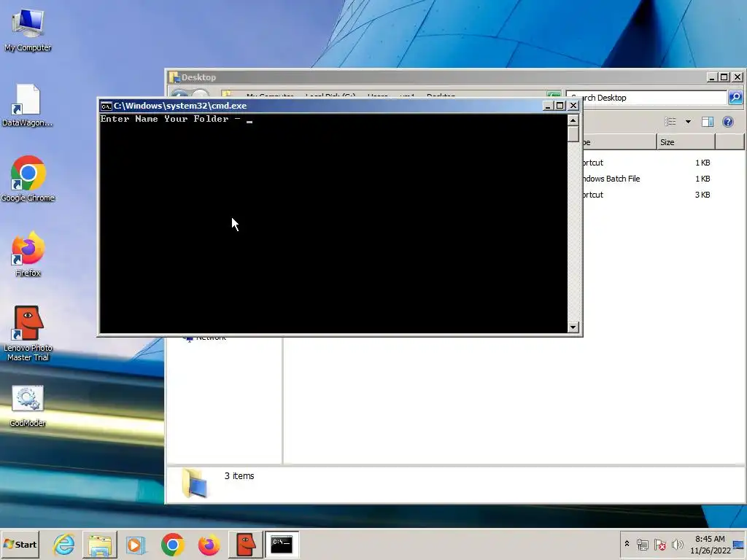The height and width of the screenshot is (560, 747).
Task: Open the Action Center flag tray icon
Action: tap(659, 544)
